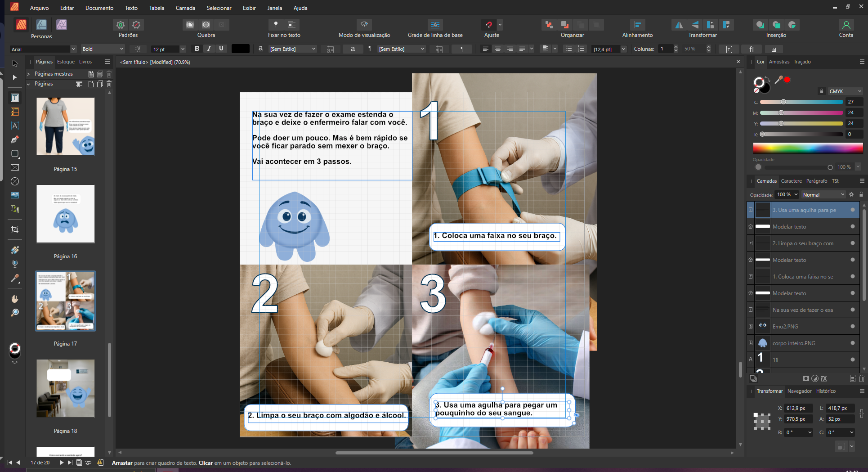
Task: Toggle Bold text formatting
Action: click(x=197, y=49)
